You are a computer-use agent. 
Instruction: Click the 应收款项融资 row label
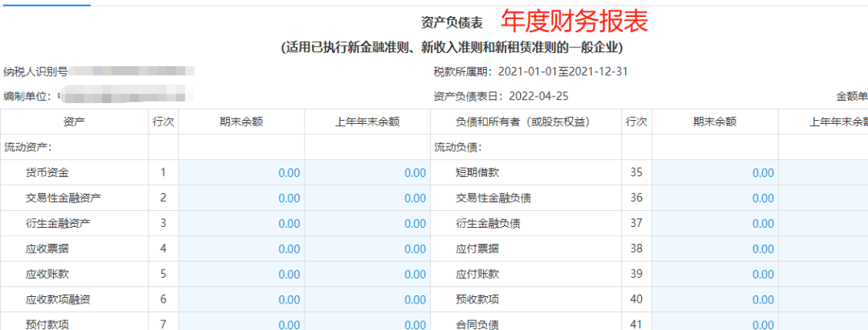[58, 299]
